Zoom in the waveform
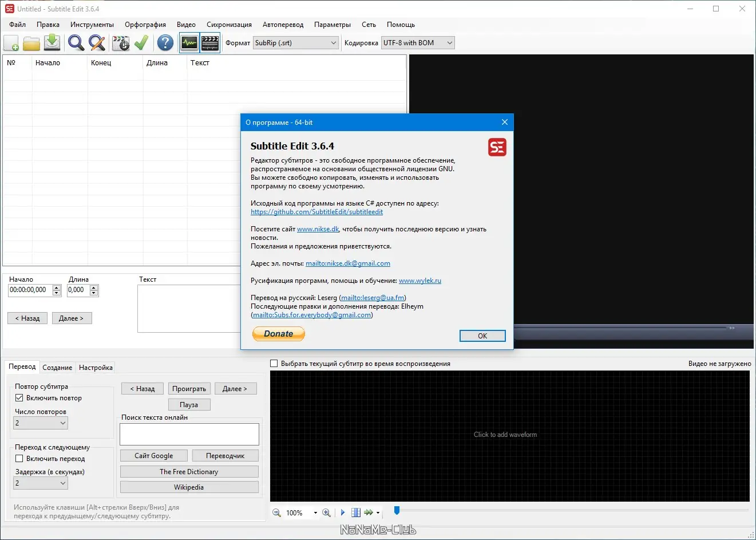756x540 pixels. point(326,513)
